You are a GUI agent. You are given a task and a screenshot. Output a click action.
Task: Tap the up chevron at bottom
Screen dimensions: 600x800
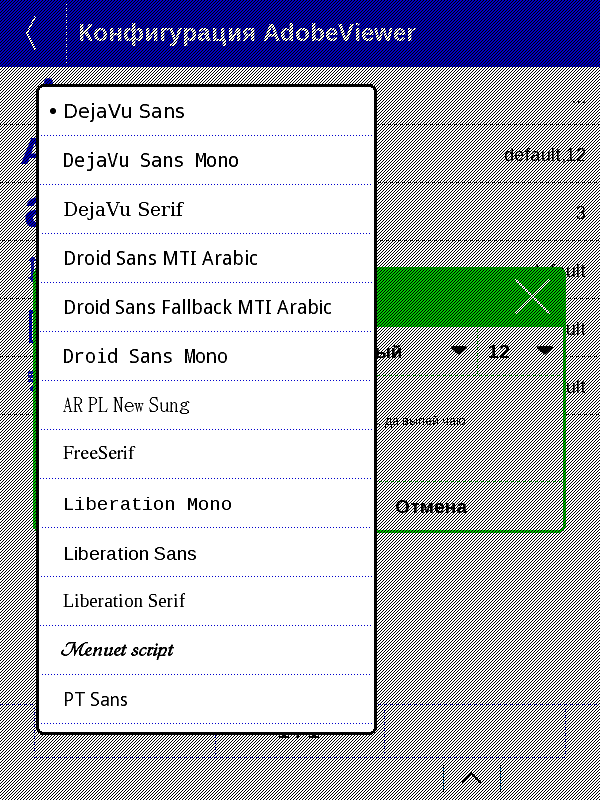tap(471, 778)
